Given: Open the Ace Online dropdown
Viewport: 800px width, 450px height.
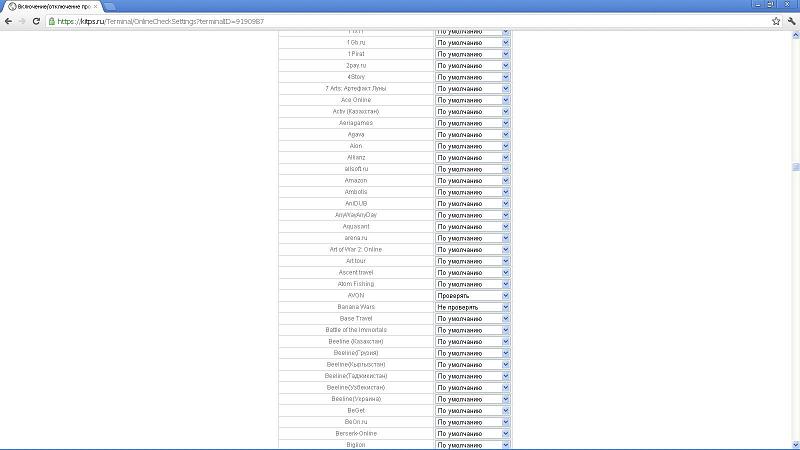Looking at the screenshot, I should pos(472,100).
